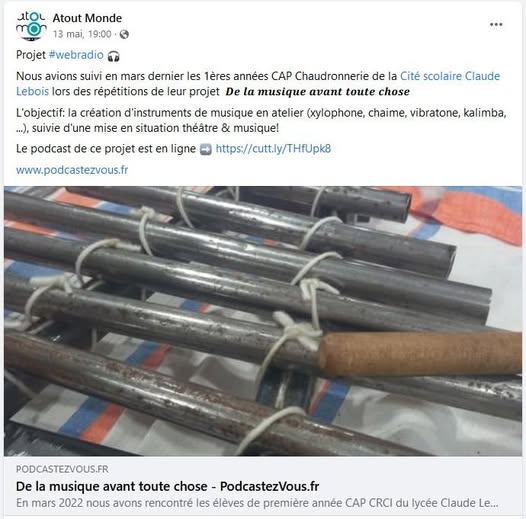Click the headphones emoji after #webradio
This screenshot has width=526, height=519.
pyautogui.click(x=113, y=56)
